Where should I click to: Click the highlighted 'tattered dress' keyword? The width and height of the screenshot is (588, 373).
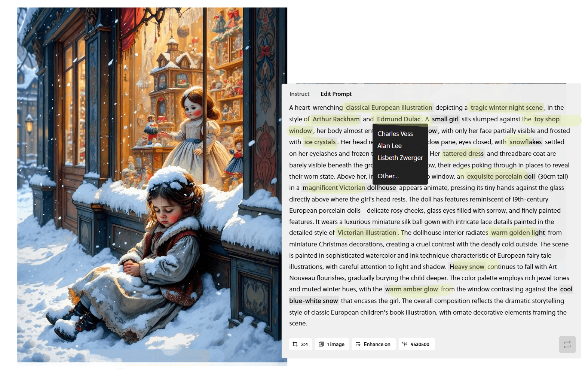(x=463, y=154)
